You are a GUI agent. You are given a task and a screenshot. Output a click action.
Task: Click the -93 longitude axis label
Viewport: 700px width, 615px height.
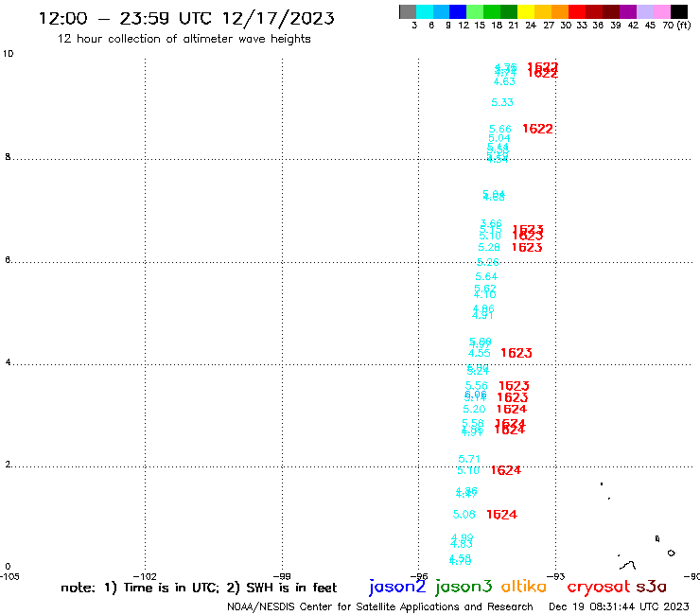click(x=556, y=576)
